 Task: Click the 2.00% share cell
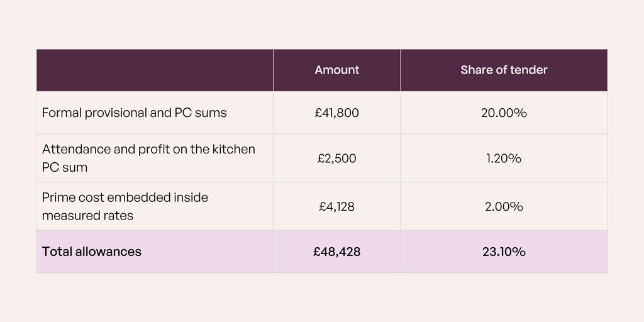point(504,206)
